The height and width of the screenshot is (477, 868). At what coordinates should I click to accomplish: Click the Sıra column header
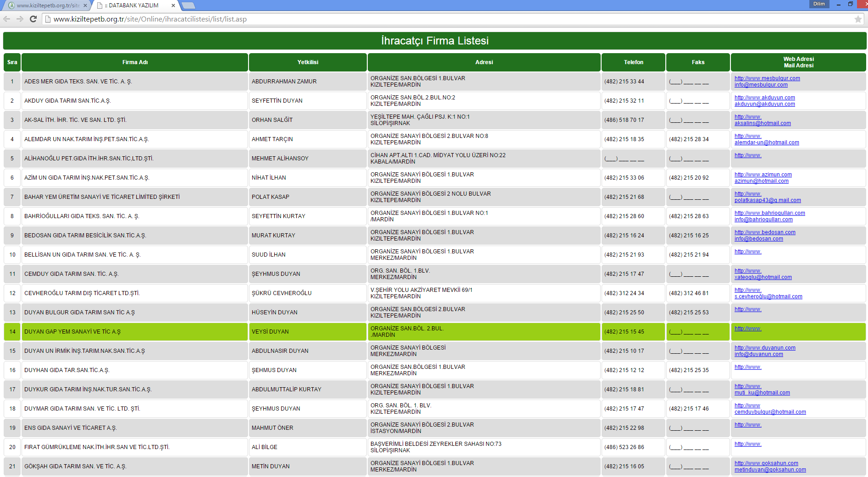[x=12, y=62]
